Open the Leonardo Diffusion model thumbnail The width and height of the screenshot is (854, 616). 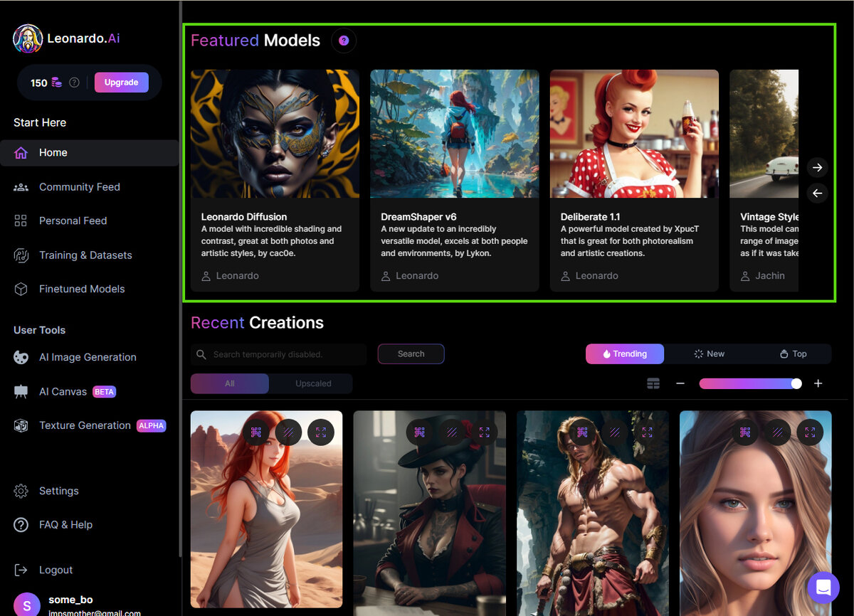click(275, 134)
